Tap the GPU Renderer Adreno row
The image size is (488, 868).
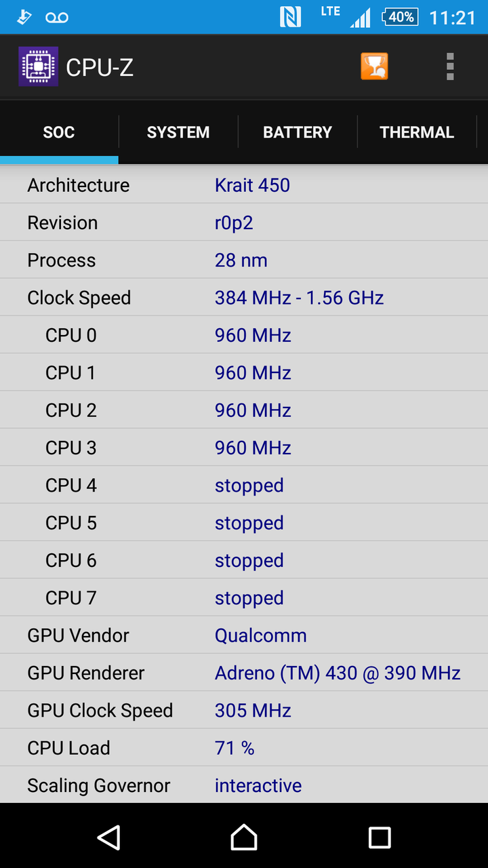(244, 673)
